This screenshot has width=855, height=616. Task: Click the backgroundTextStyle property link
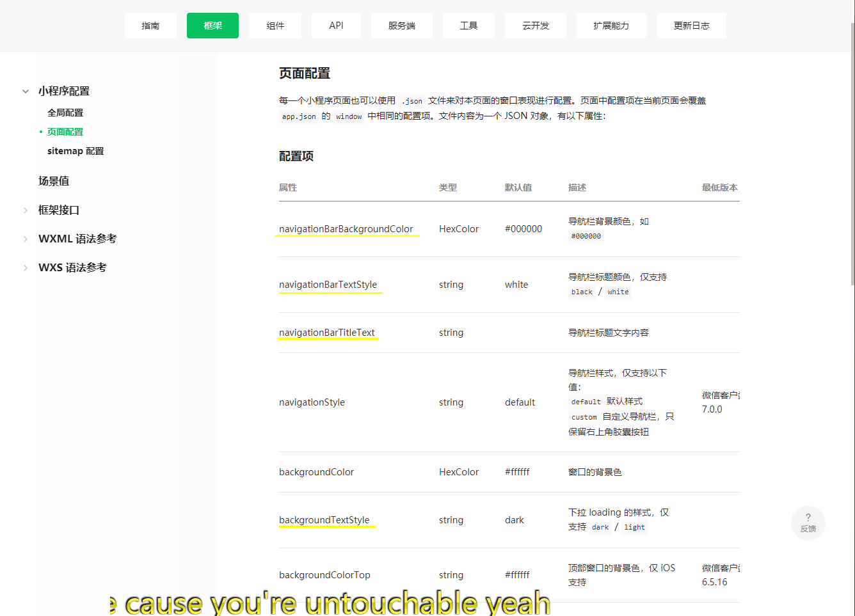click(x=326, y=519)
